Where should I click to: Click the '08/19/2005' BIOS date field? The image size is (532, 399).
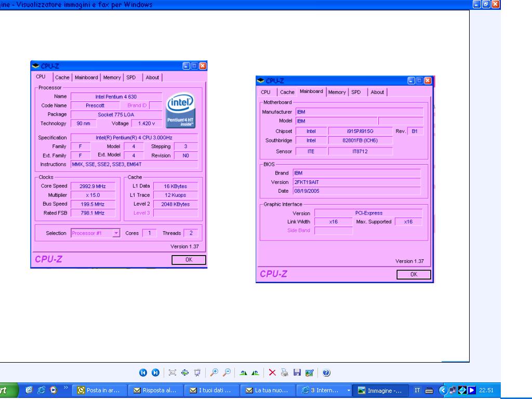356,191
